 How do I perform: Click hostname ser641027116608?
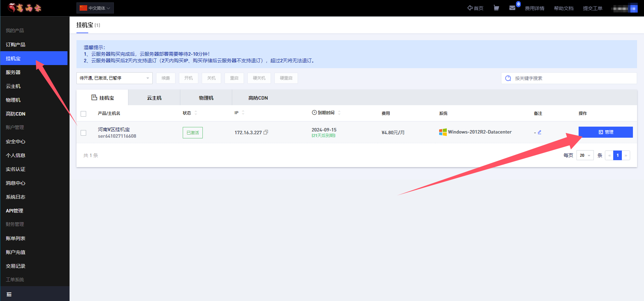(117, 136)
